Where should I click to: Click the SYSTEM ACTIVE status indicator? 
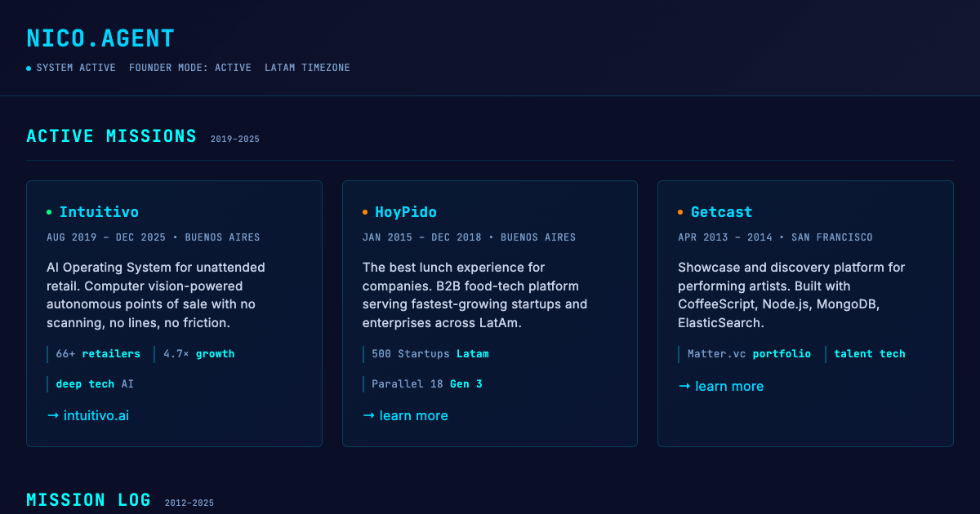pyautogui.click(x=71, y=68)
